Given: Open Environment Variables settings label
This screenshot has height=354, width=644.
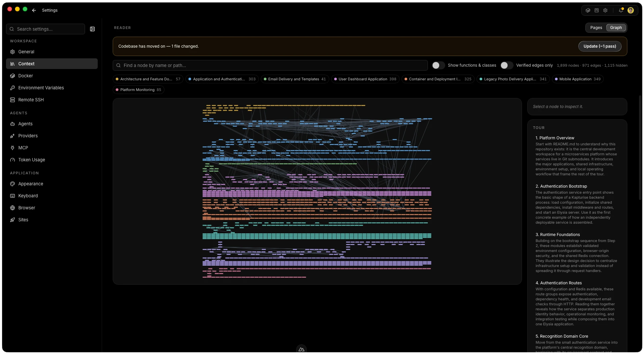Looking at the screenshot, I should (41, 88).
